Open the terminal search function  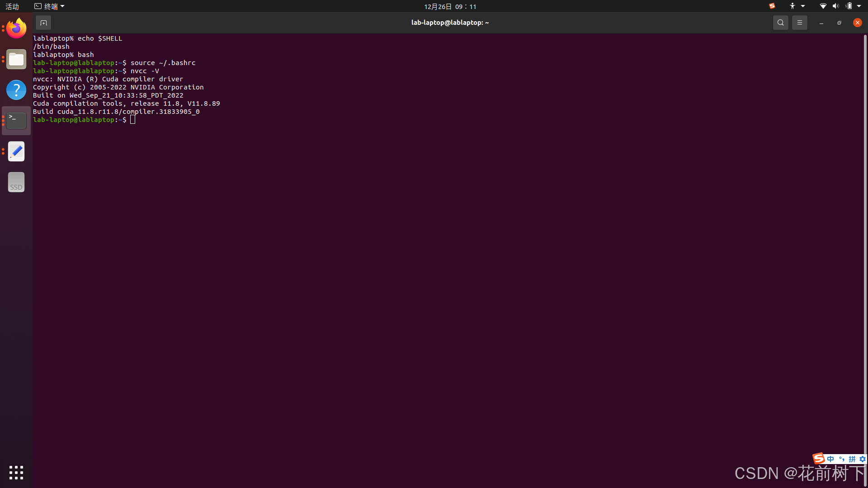(x=781, y=22)
